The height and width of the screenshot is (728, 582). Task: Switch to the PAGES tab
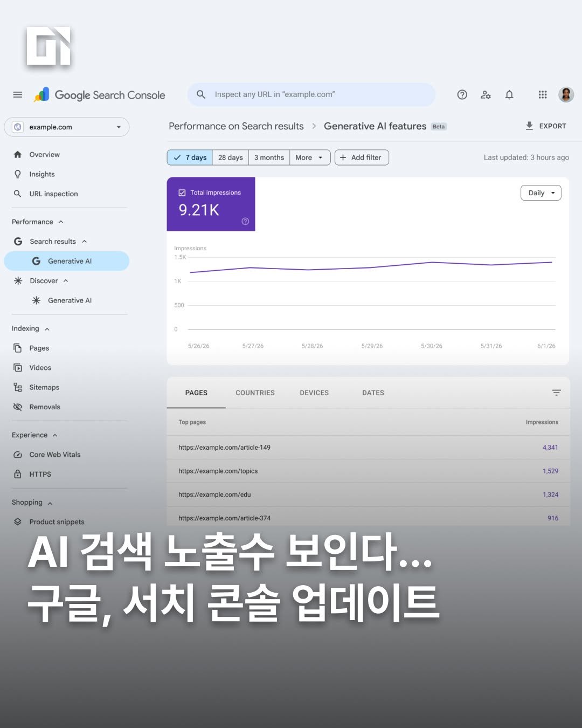[x=196, y=393]
